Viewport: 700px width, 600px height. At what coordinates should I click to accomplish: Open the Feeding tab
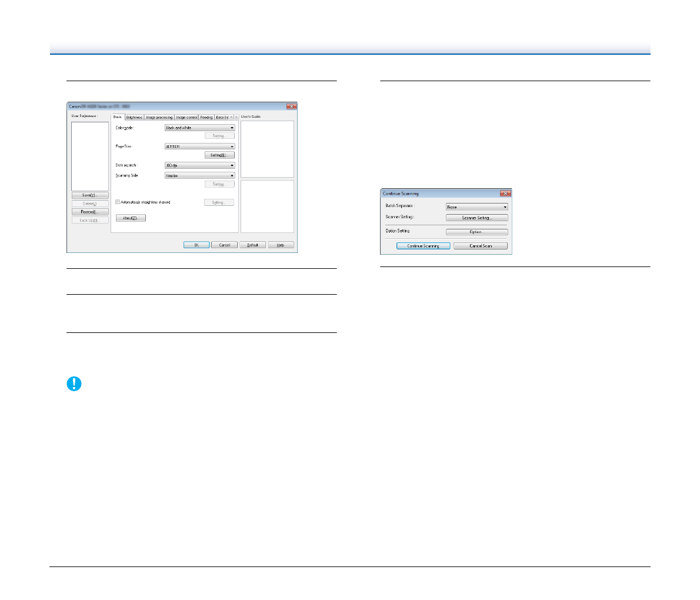point(206,117)
